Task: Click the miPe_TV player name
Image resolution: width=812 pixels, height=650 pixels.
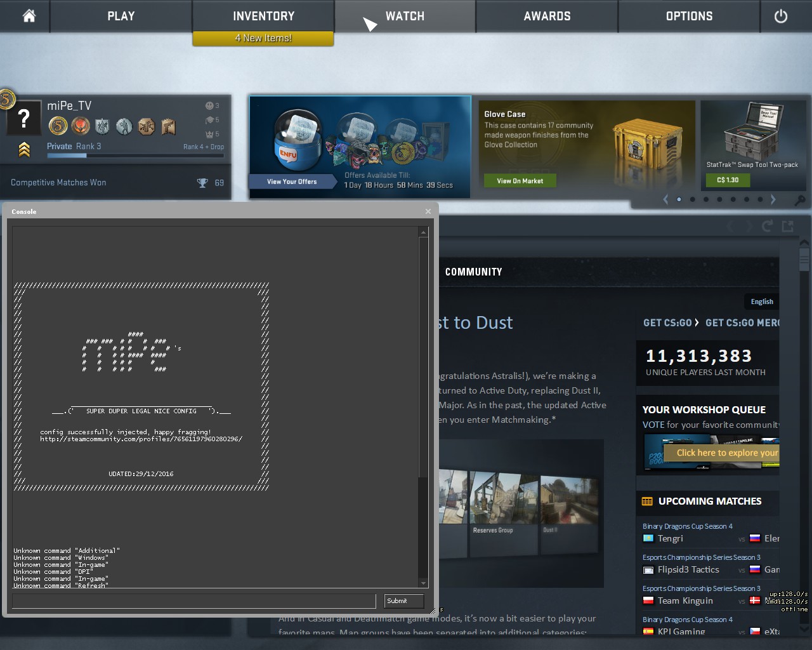Action: (x=69, y=105)
